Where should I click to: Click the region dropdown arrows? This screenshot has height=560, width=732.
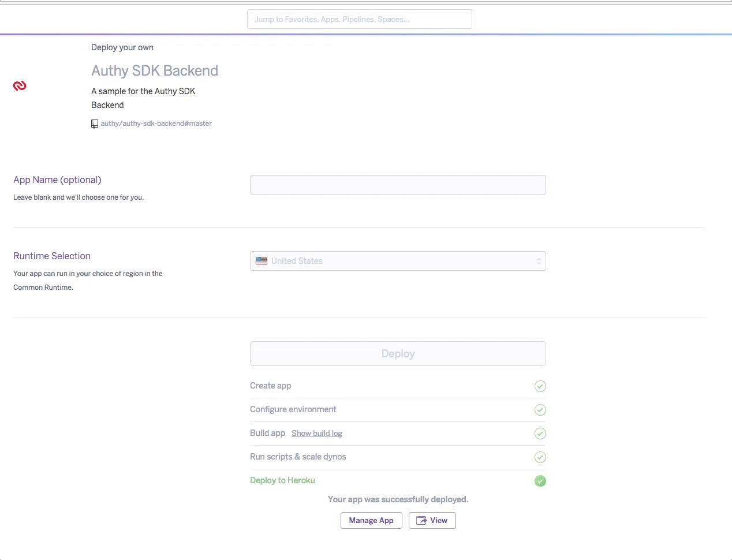[539, 261]
